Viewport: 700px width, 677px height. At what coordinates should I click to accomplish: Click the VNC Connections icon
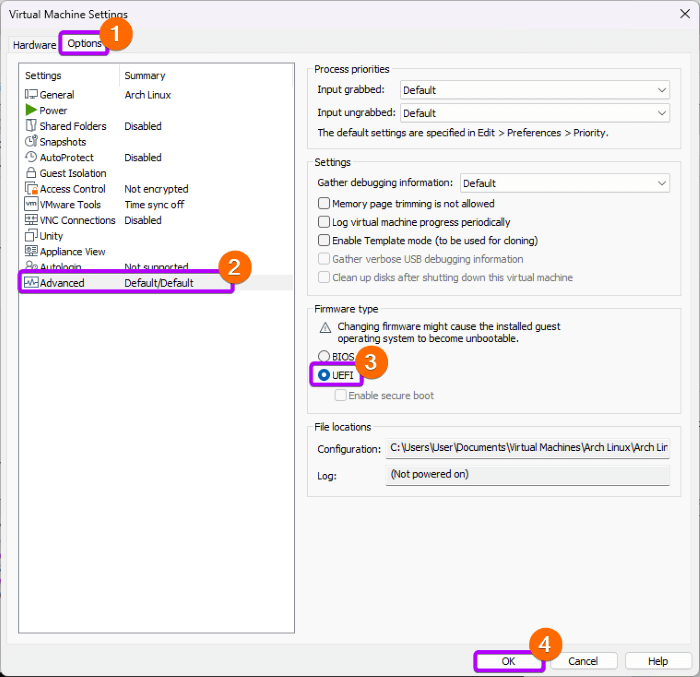(31, 220)
